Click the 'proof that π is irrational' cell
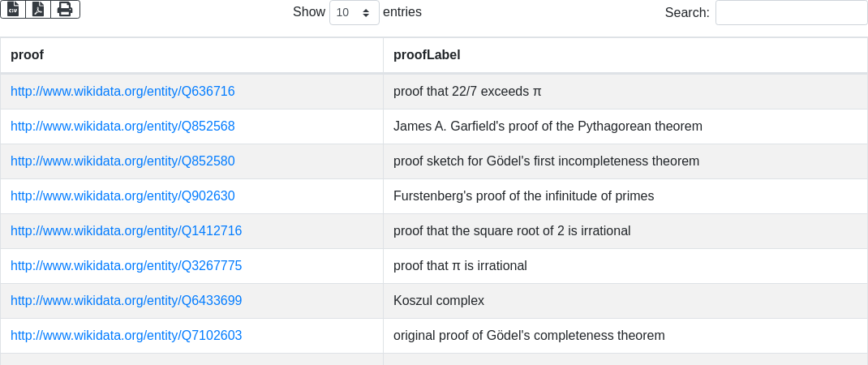This screenshot has width=868, height=365. click(460, 266)
